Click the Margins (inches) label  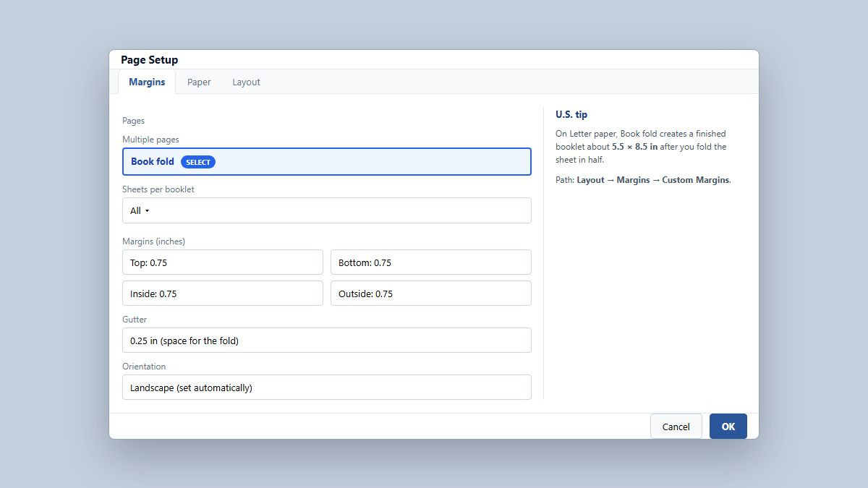coord(154,241)
